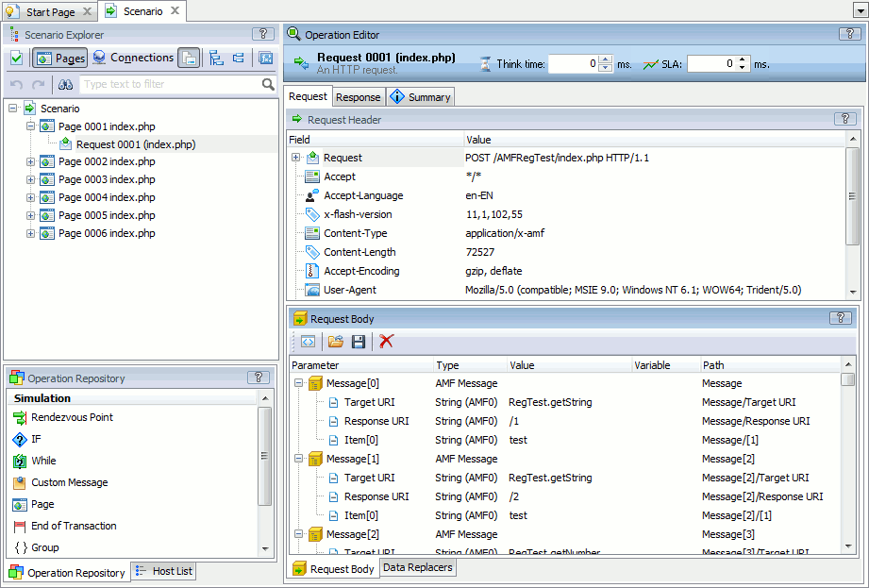Image resolution: width=869 pixels, height=588 pixels.
Task: Switch to Data Replacers tab
Action: tap(418, 567)
